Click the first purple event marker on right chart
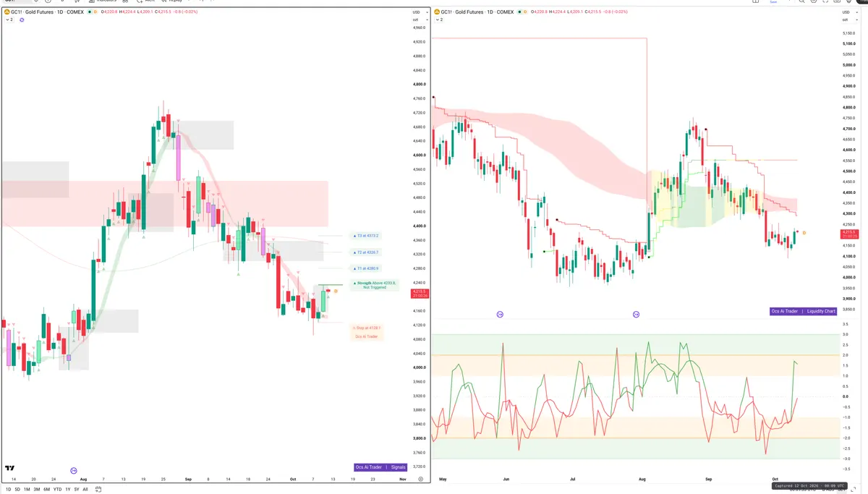 (500, 315)
